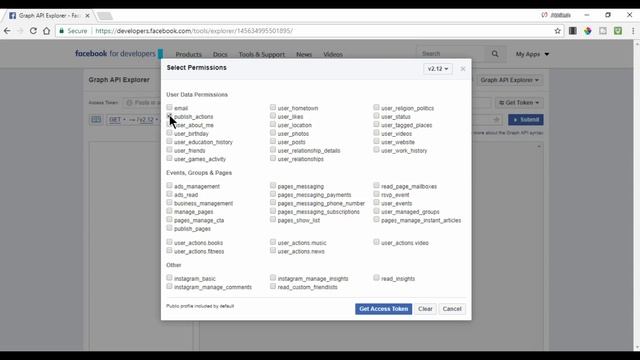This screenshot has width=640, height=360.
Task: Reload the current page
Action: coord(33,31)
